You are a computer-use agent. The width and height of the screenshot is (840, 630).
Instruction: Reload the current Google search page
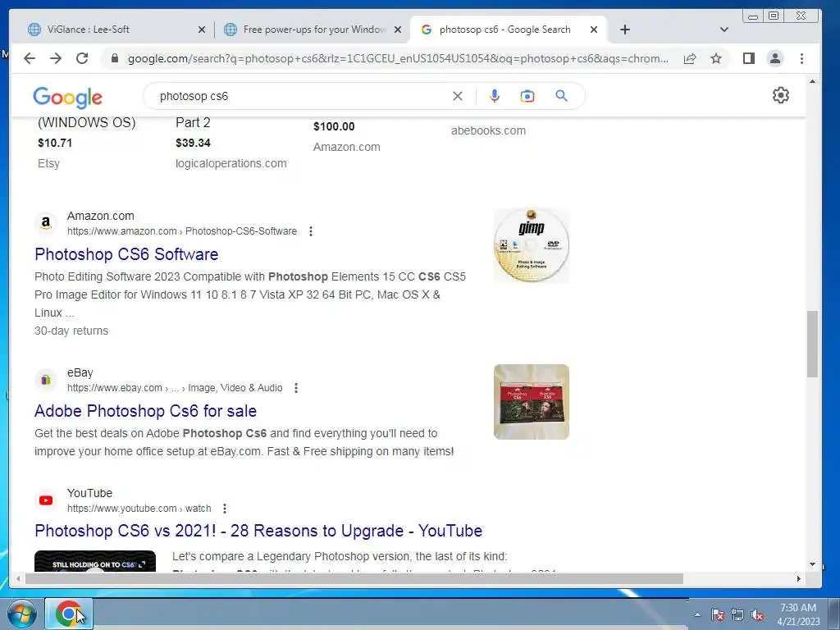[x=82, y=58]
